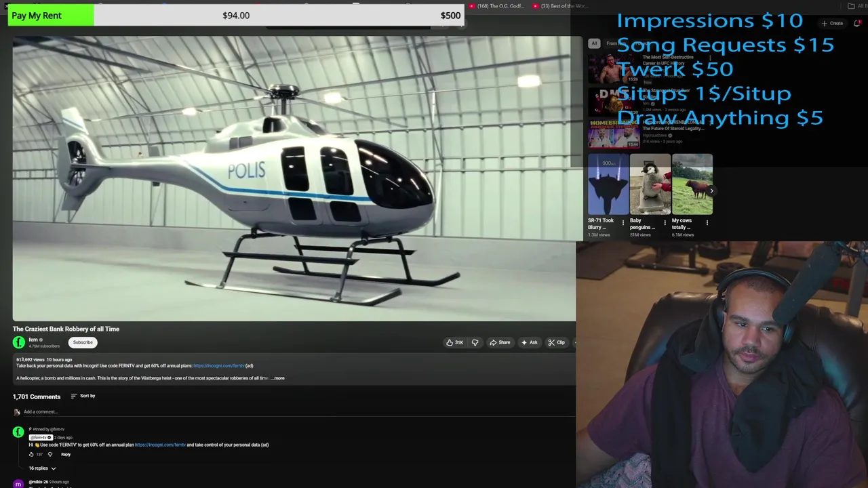Expand the 16 replies thread
The width and height of the screenshot is (868, 488).
pyautogui.click(x=42, y=468)
